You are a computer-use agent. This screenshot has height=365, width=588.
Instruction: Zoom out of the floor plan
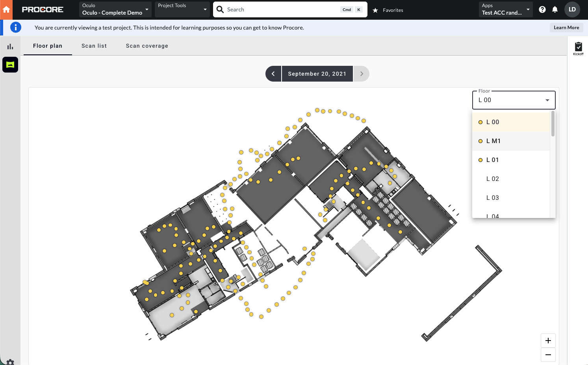548,355
